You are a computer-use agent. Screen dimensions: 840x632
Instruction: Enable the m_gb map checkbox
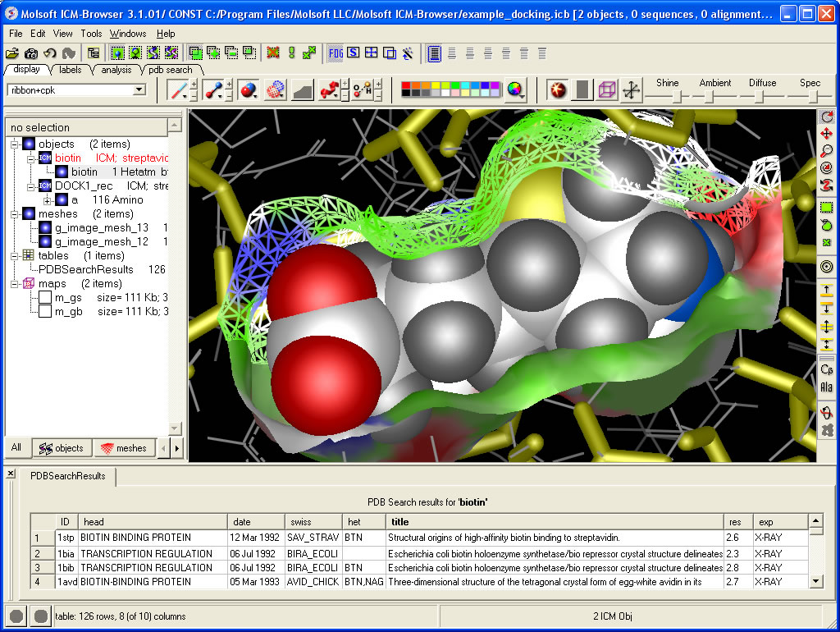[x=45, y=311]
